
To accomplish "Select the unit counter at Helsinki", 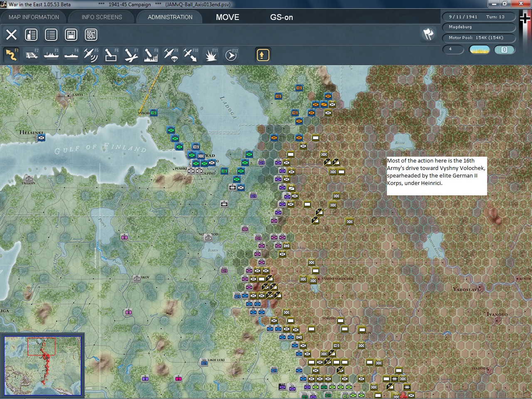I will (x=41, y=137).
